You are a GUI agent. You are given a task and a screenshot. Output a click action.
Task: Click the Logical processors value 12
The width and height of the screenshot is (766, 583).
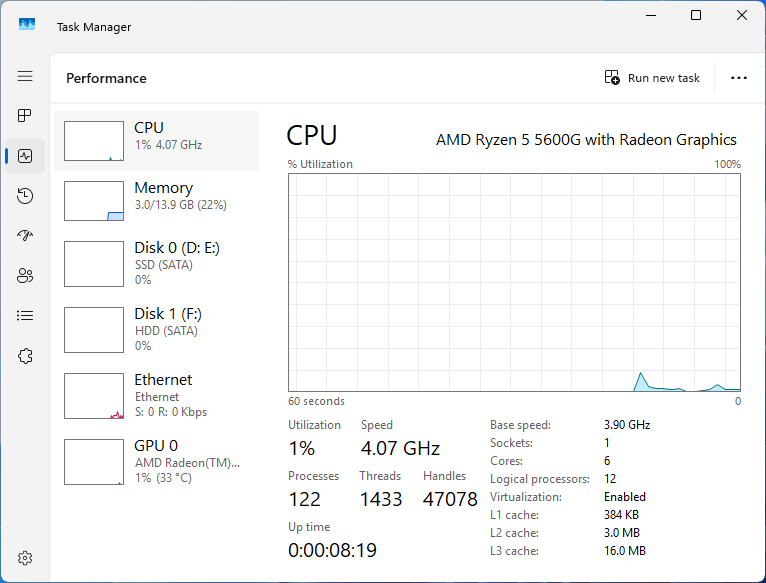[x=610, y=479]
